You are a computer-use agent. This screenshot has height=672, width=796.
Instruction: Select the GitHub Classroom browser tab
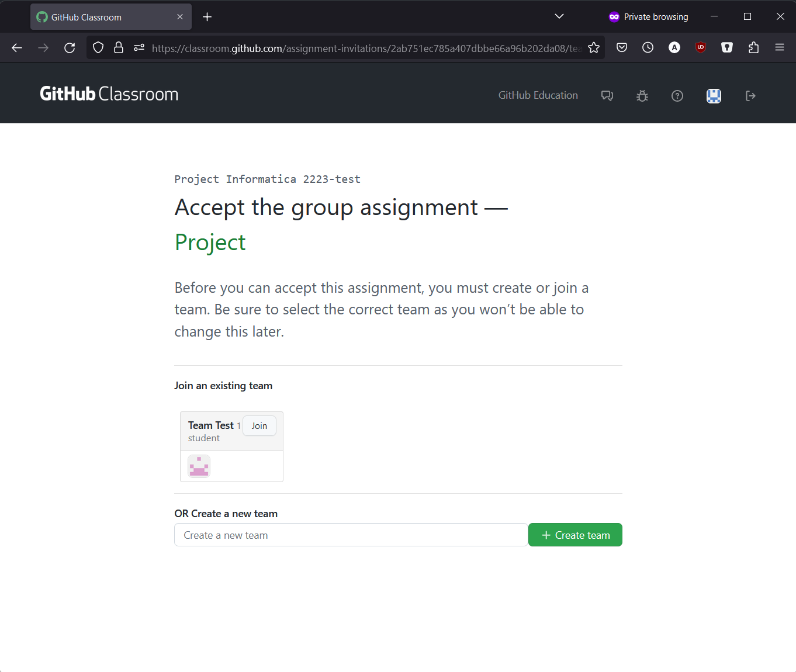(99, 17)
